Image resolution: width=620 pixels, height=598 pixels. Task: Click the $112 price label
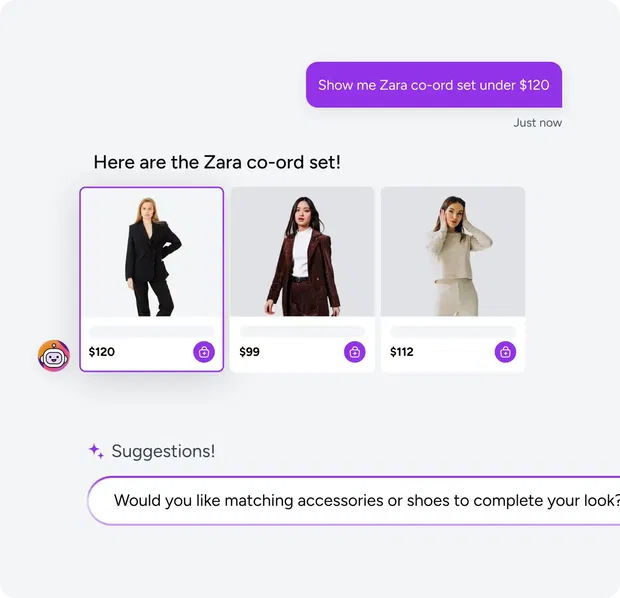click(402, 352)
